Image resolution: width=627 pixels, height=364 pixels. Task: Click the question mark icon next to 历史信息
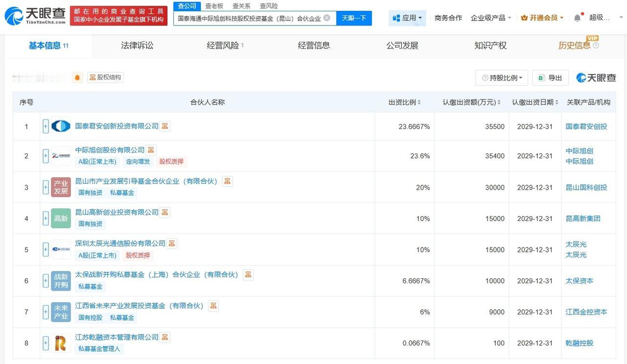coord(596,45)
